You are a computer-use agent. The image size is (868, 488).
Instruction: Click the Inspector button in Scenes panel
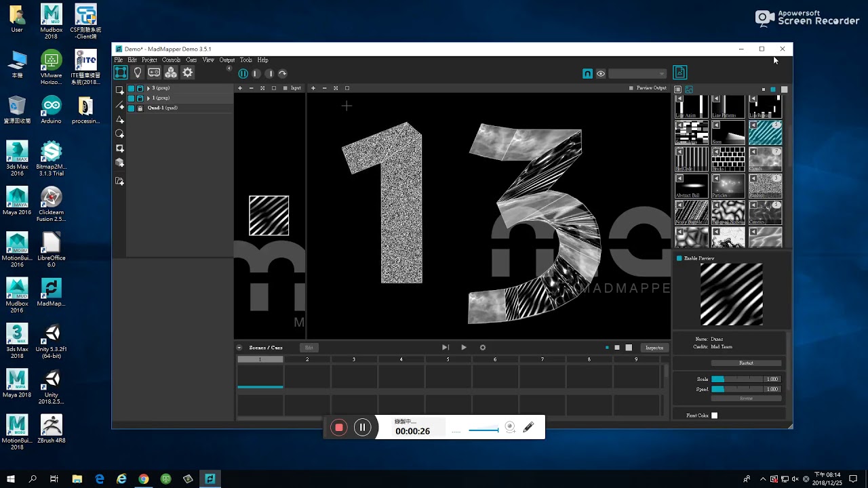[654, 348]
